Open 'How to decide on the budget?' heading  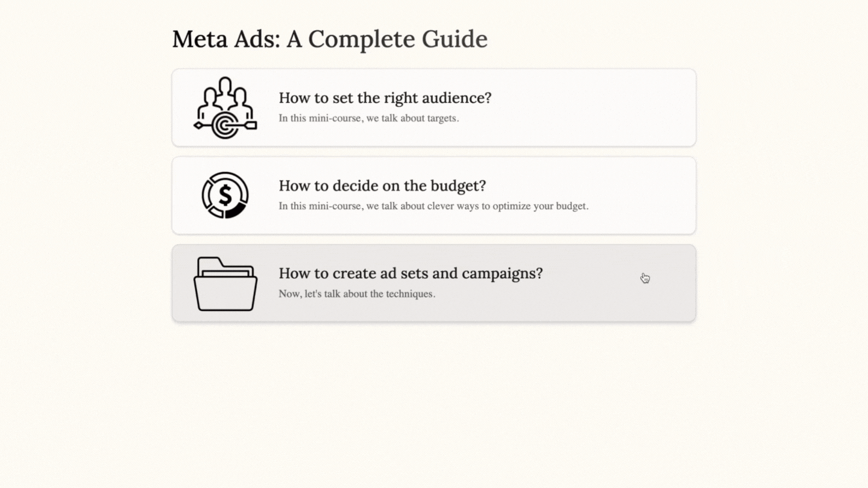click(382, 185)
